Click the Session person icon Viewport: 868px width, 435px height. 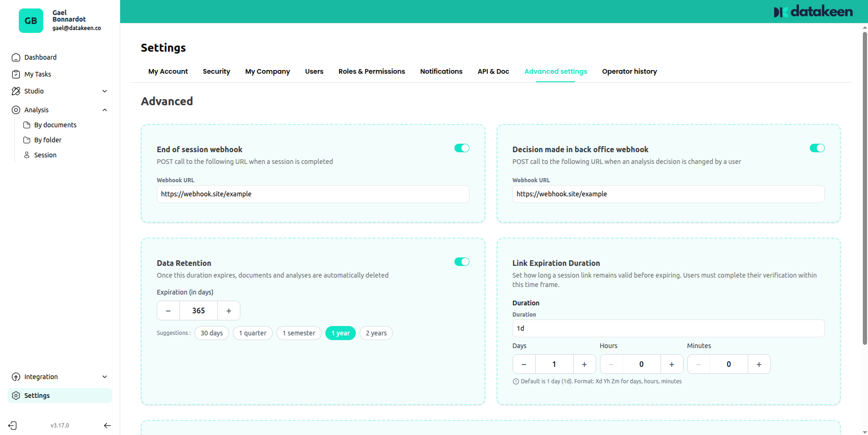[27, 155]
